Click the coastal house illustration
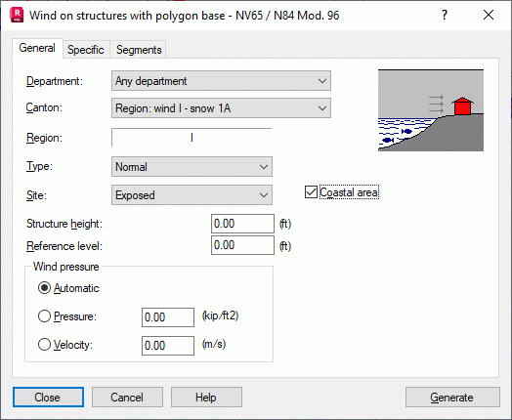Screen dimensions: 512x420 click(431, 110)
